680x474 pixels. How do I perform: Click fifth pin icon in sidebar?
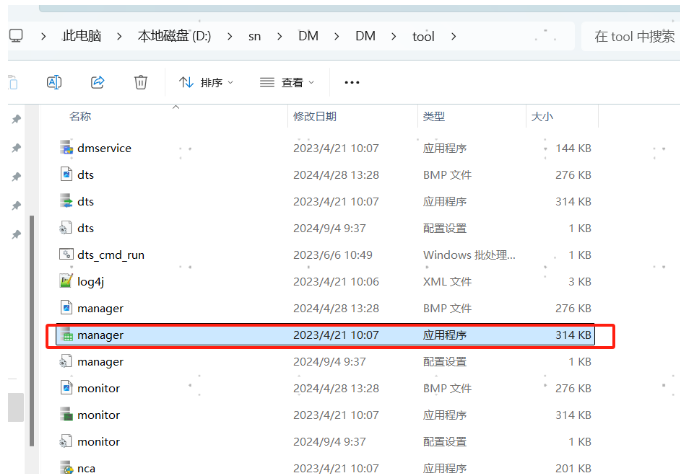(16, 234)
